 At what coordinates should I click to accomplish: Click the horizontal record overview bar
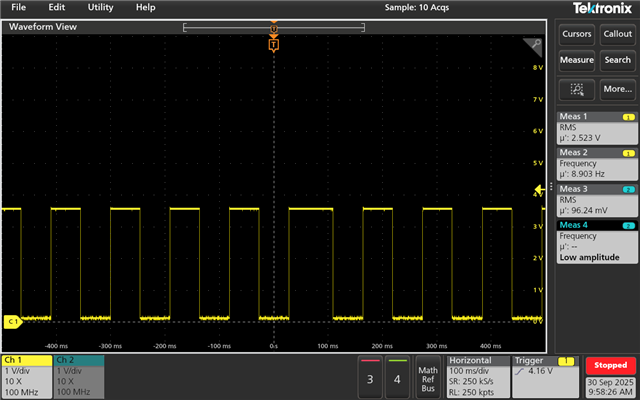274,28
